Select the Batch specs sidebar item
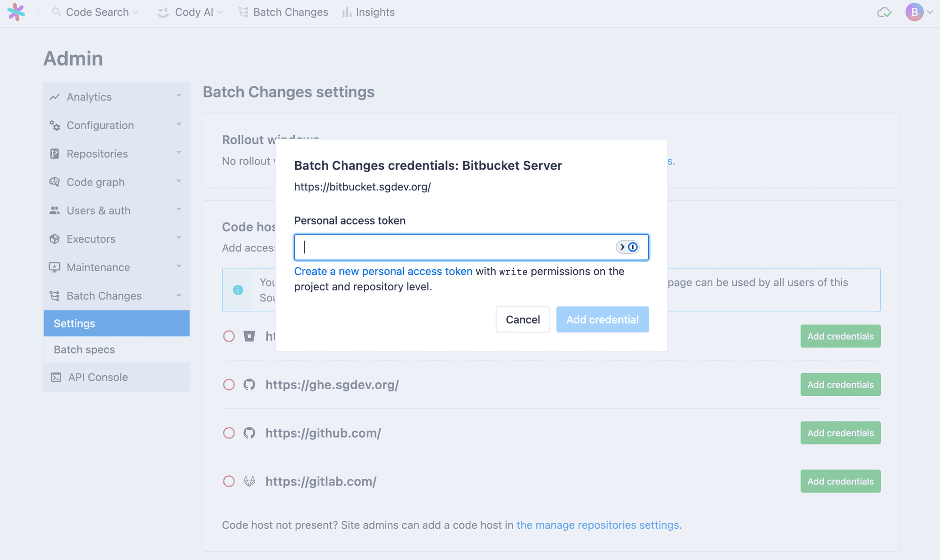Viewport: 940px width, 560px height. [117, 350]
